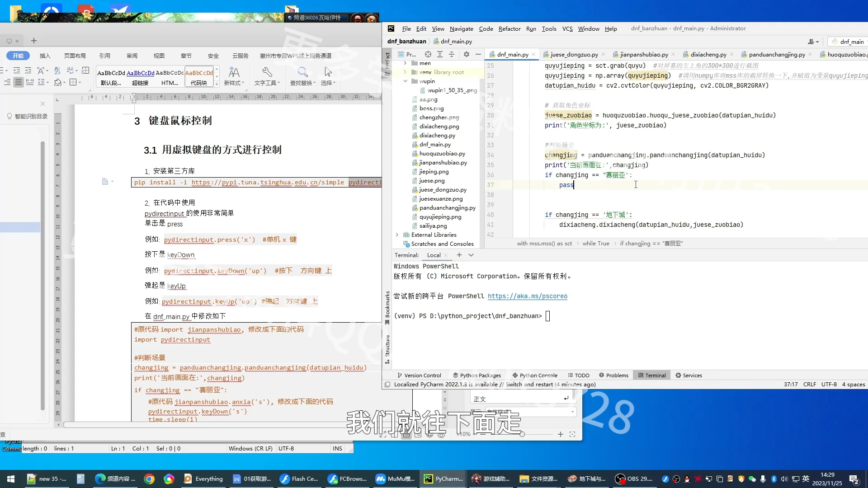This screenshot has width=868, height=488.
Task: Click the aka.ms/pscore6 link in terminal
Action: click(x=527, y=296)
